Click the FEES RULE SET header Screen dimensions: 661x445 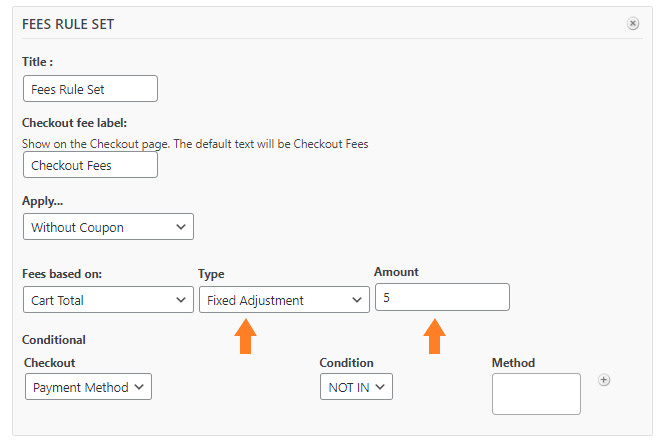tap(68, 24)
